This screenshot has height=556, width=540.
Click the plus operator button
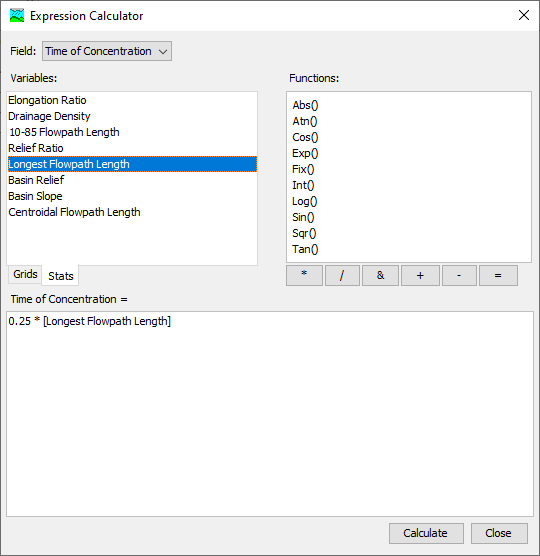click(420, 276)
